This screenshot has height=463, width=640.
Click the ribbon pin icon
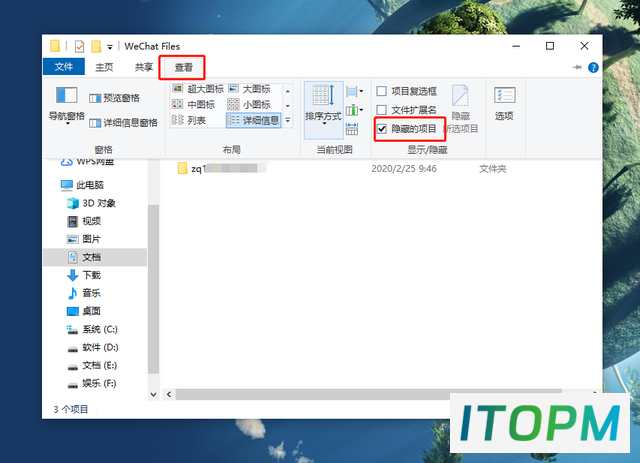tap(577, 67)
